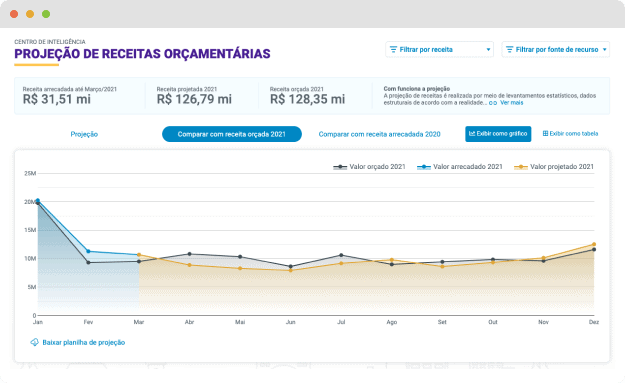Screen dimensions: 625x383
Task: Toggle Valor orçado 2021 legend series
Action: [369, 167]
